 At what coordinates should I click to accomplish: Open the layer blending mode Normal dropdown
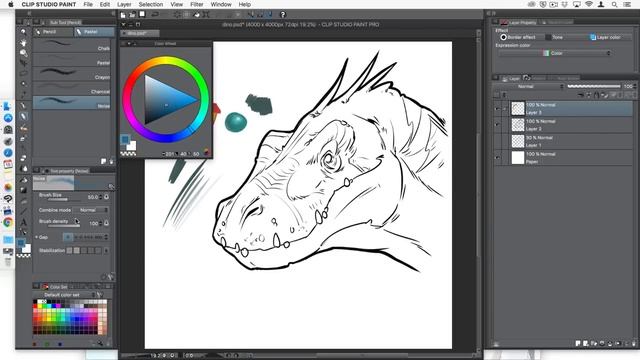[x=529, y=87]
